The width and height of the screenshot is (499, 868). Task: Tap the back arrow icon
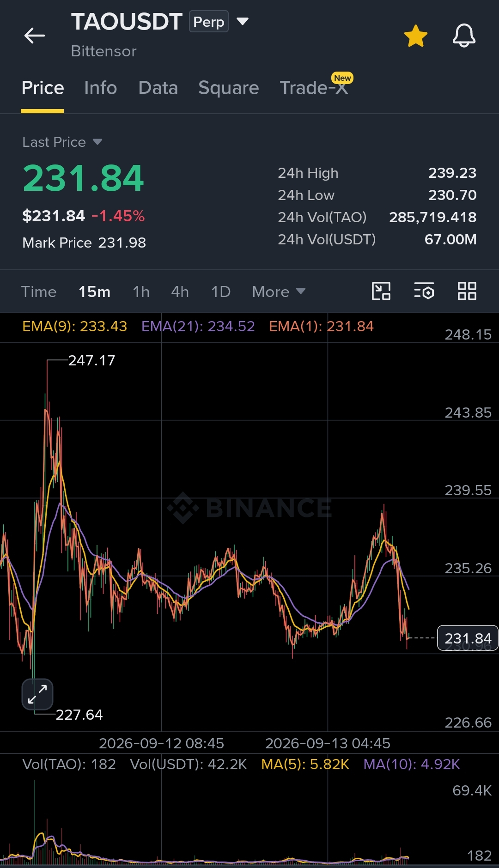tap(35, 36)
